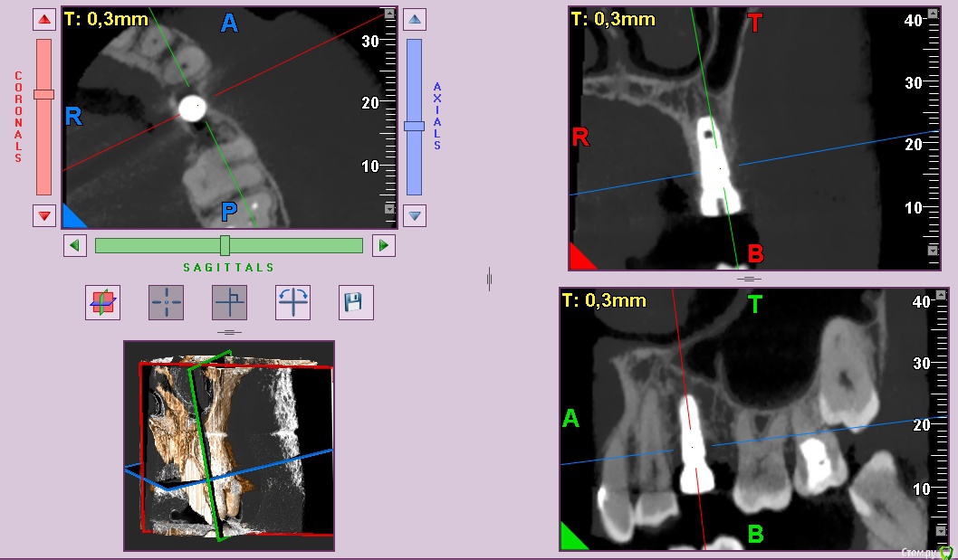Click the green Sagittals slider handle
958x560 pixels.
[x=225, y=245]
